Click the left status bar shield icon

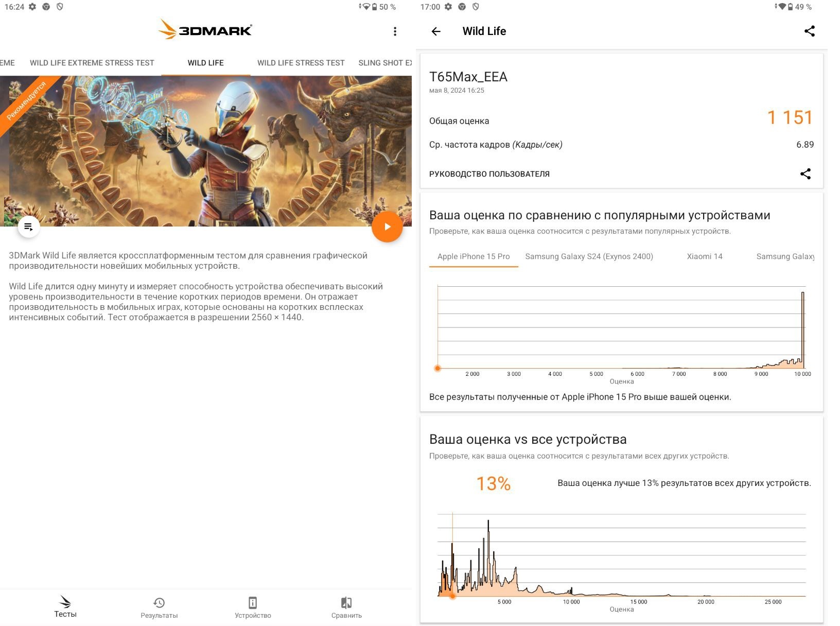[60, 7]
